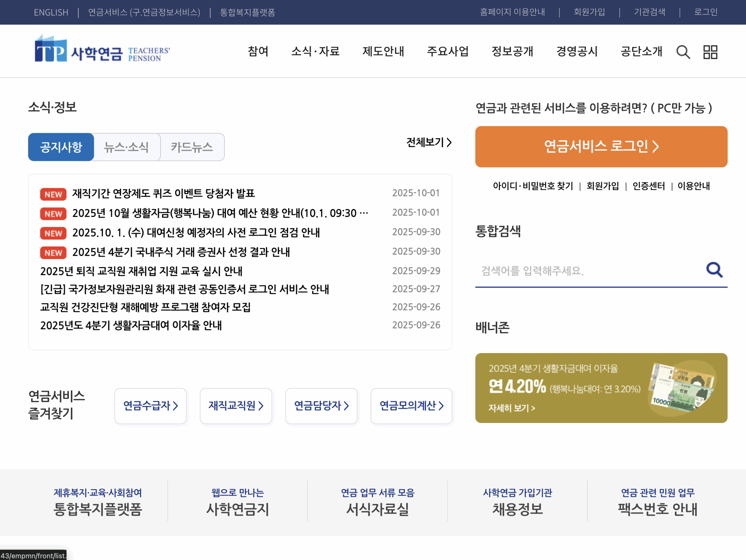Switch to the 뉴스·소식 tab

tap(126, 147)
